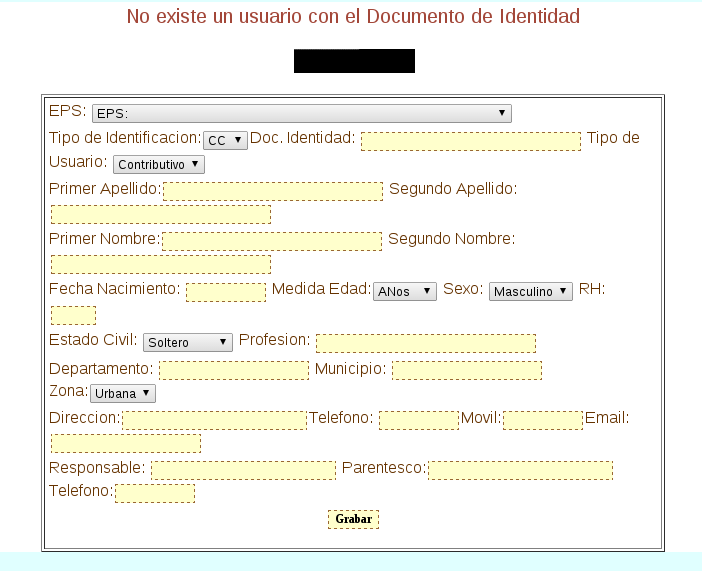Select the Parentesco input field
The height and width of the screenshot is (571, 702).
tap(520, 470)
